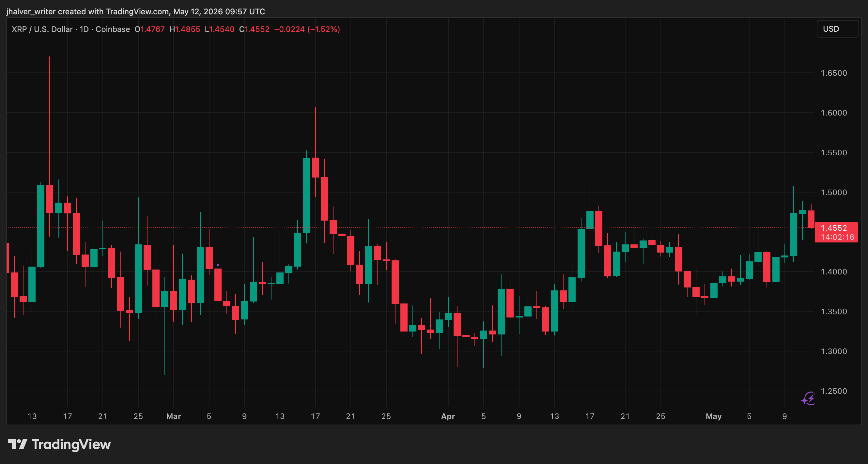Click the 1.6000 price axis label
Screen dimensions: 868x464
(834, 113)
